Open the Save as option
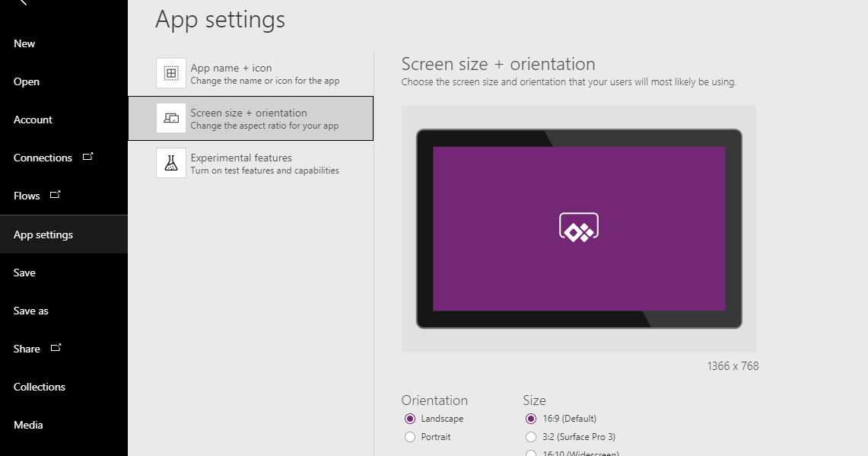The height and width of the screenshot is (456, 868). pyautogui.click(x=31, y=310)
